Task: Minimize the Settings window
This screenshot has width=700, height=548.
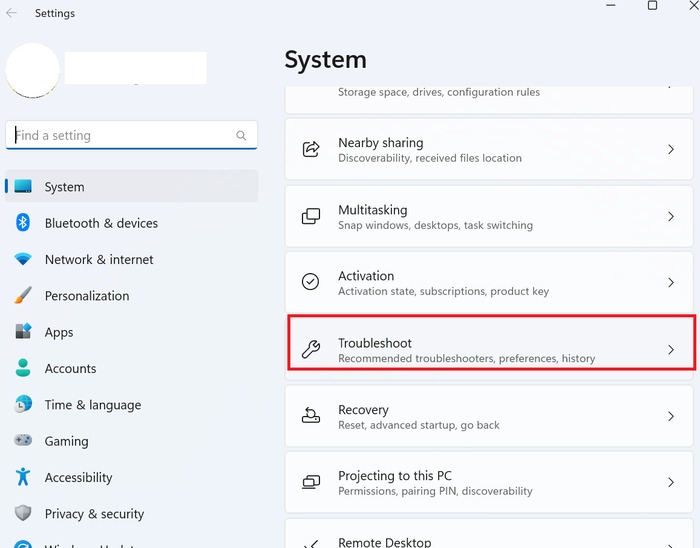Action: (611, 5)
